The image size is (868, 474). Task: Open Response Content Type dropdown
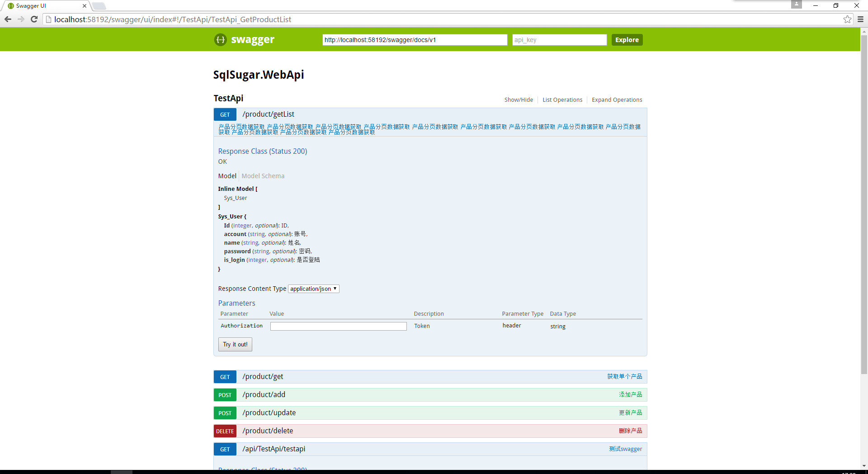[313, 289]
